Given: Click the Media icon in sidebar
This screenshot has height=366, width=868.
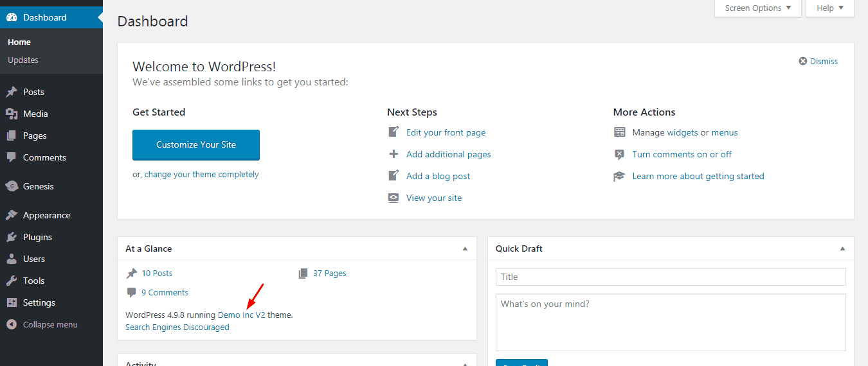Looking at the screenshot, I should pyautogui.click(x=12, y=114).
